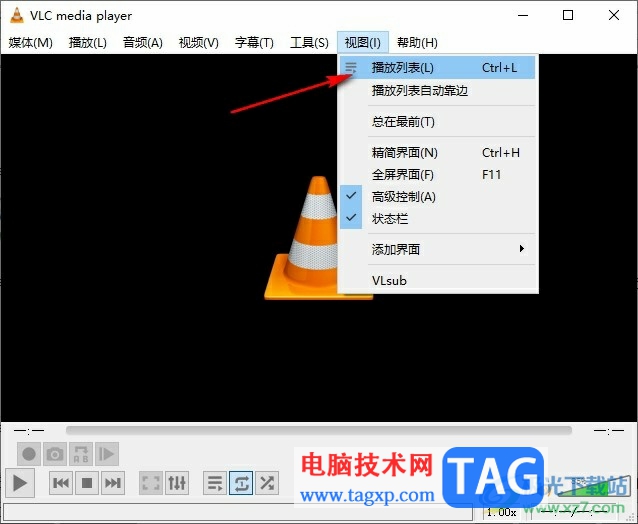
Task: Skip to next track
Action: pos(112,483)
